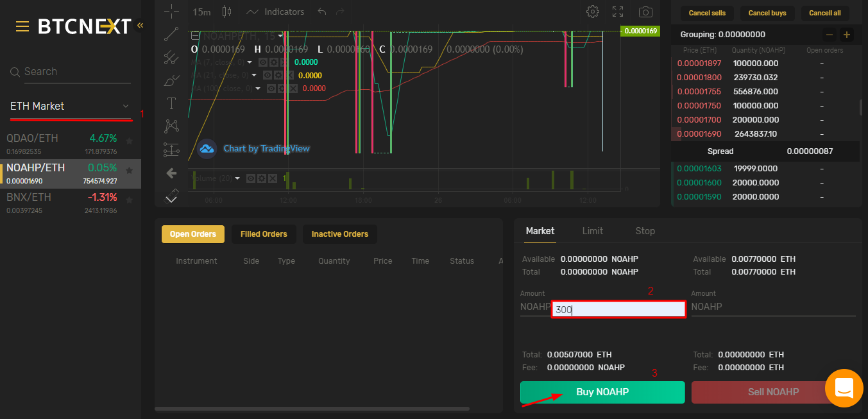Screen dimensions: 868x419
Task: Click the Cancel sells button
Action: [x=707, y=13]
